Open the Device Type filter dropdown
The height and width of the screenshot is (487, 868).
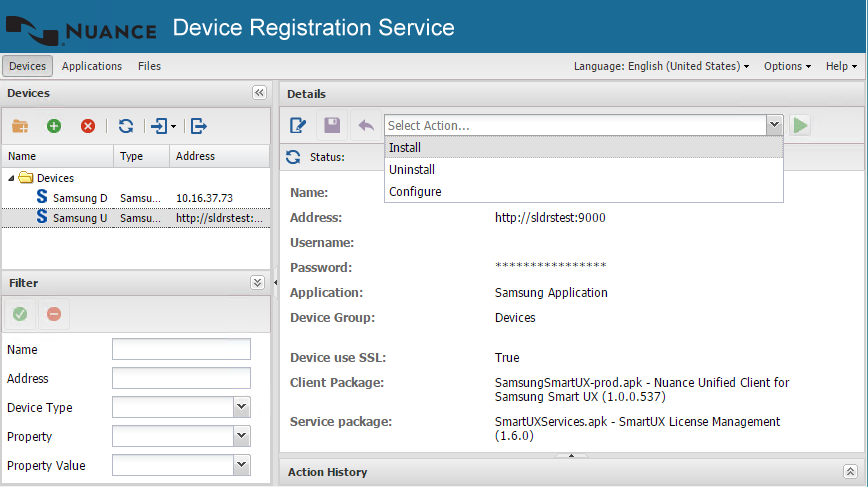pos(241,407)
